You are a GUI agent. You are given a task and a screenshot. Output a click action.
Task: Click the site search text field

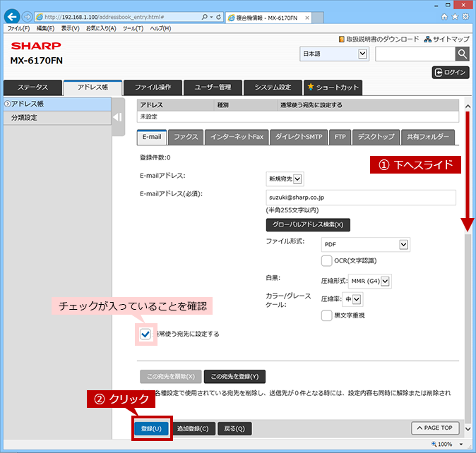coord(415,54)
